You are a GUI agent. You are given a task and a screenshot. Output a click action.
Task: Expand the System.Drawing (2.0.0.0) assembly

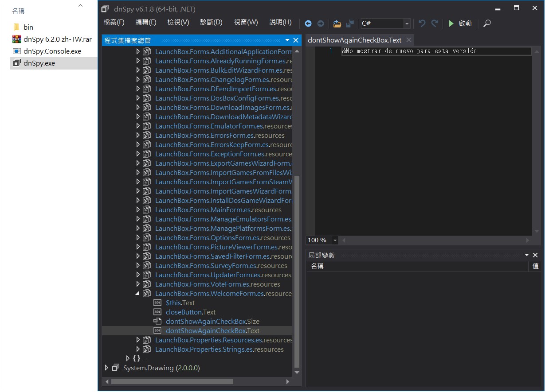click(106, 368)
